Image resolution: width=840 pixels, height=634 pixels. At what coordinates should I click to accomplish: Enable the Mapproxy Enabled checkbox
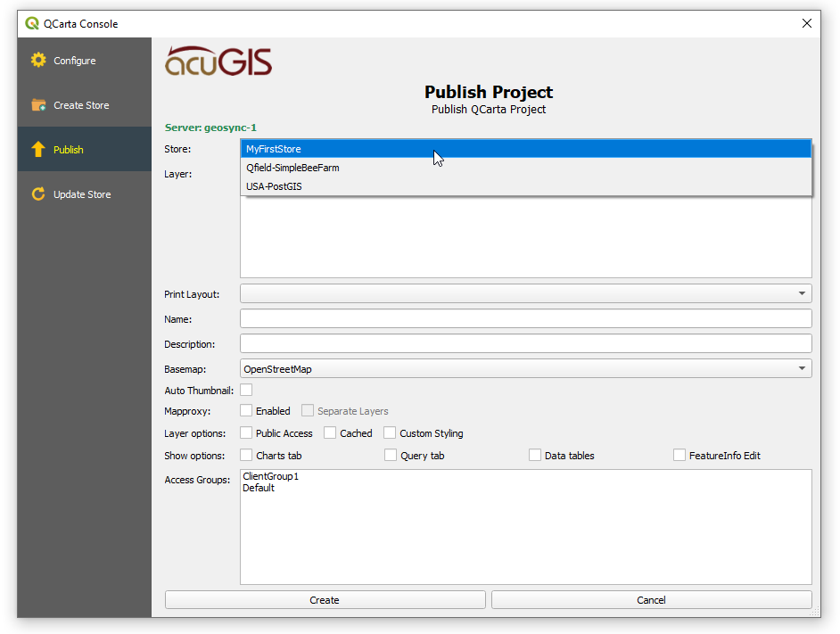[246, 411]
